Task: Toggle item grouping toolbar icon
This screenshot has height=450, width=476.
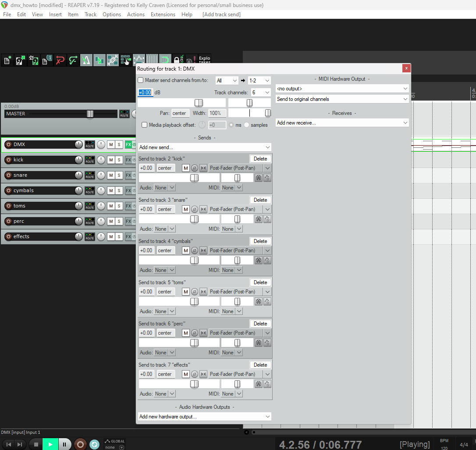Action: click(112, 61)
